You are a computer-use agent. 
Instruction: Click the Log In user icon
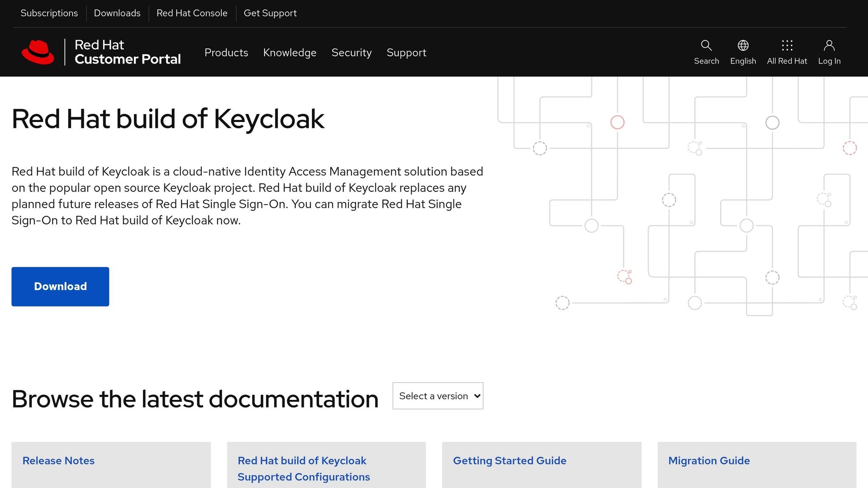coord(829,45)
